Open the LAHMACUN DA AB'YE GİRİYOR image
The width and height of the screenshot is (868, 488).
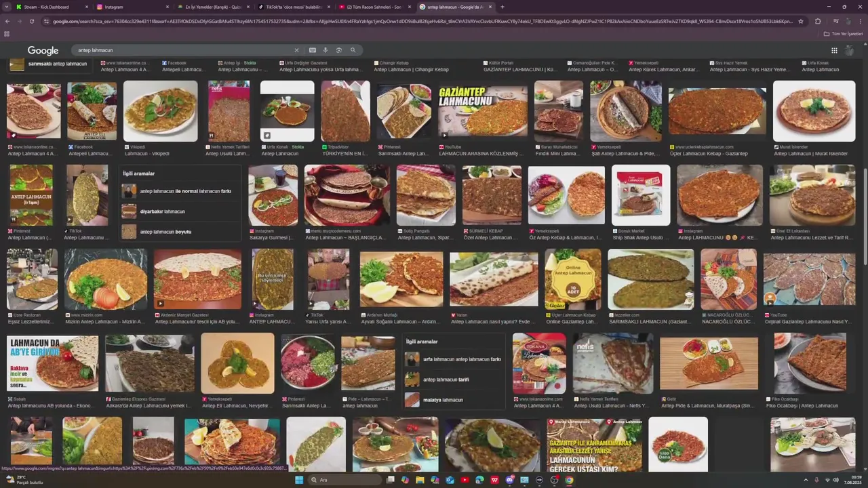52,363
